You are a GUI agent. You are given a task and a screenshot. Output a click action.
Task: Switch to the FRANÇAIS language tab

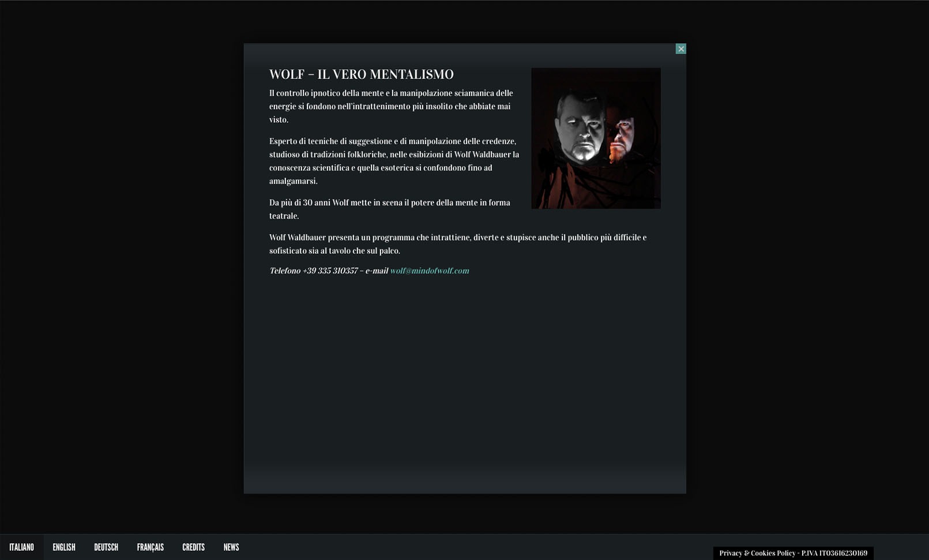tap(151, 547)
